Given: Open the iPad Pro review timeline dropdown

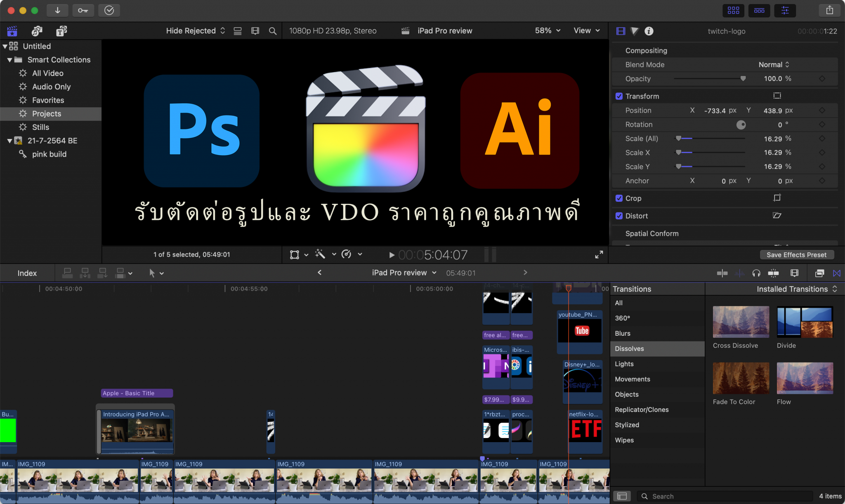Looking at the screenshot, I should point(404,273).
